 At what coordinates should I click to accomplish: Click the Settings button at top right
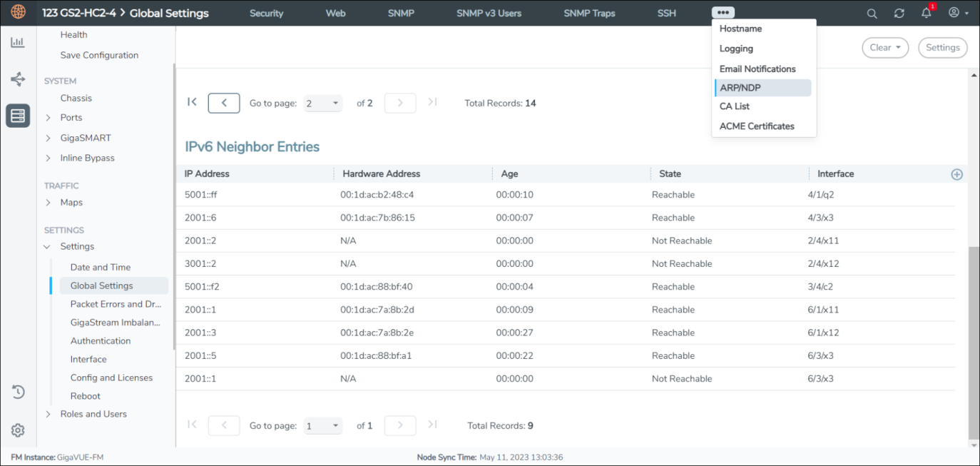[x=942, y=48]
